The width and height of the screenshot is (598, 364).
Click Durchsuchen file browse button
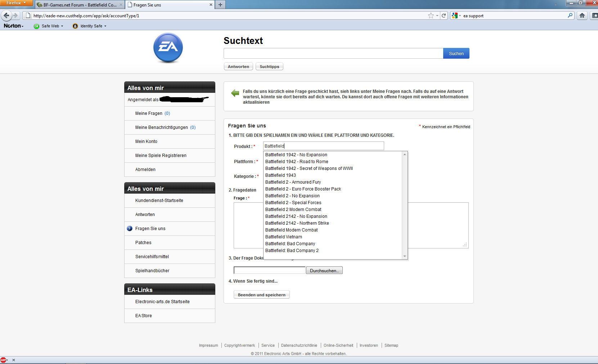324,270
